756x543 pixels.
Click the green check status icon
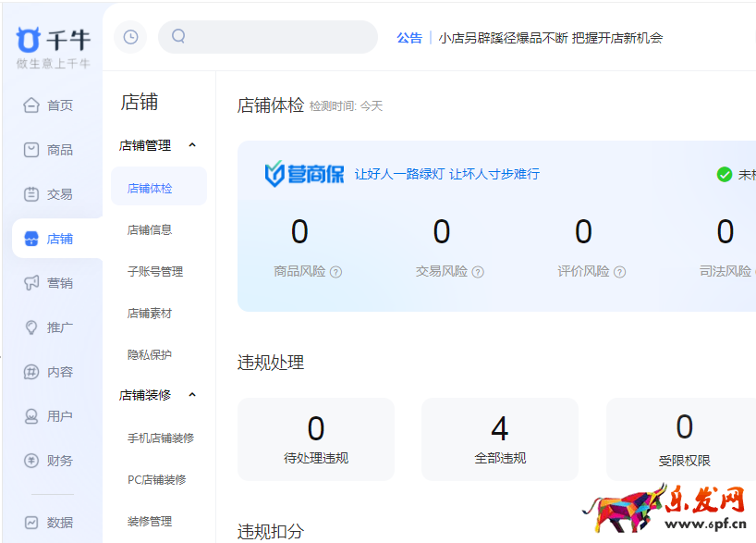tap(724, 174)
